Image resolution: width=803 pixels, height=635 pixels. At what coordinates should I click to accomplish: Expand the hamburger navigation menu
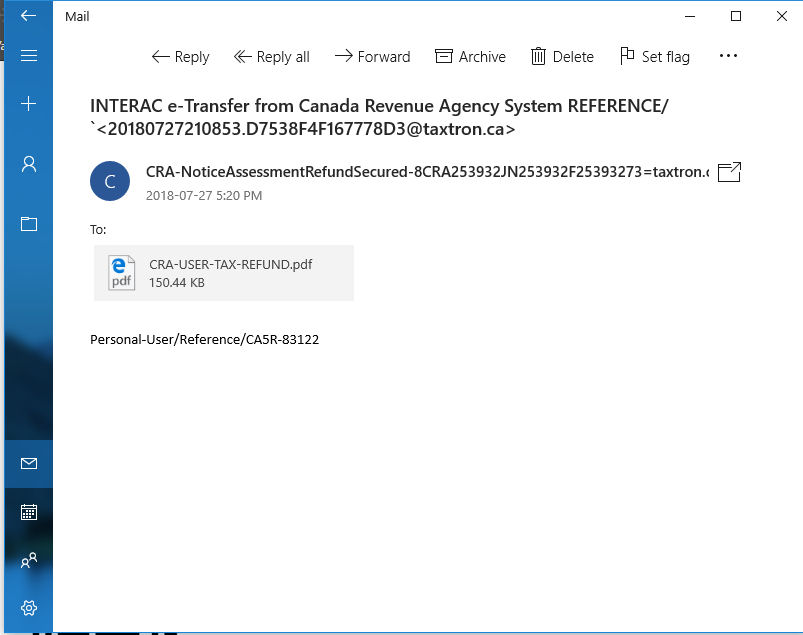28,55
